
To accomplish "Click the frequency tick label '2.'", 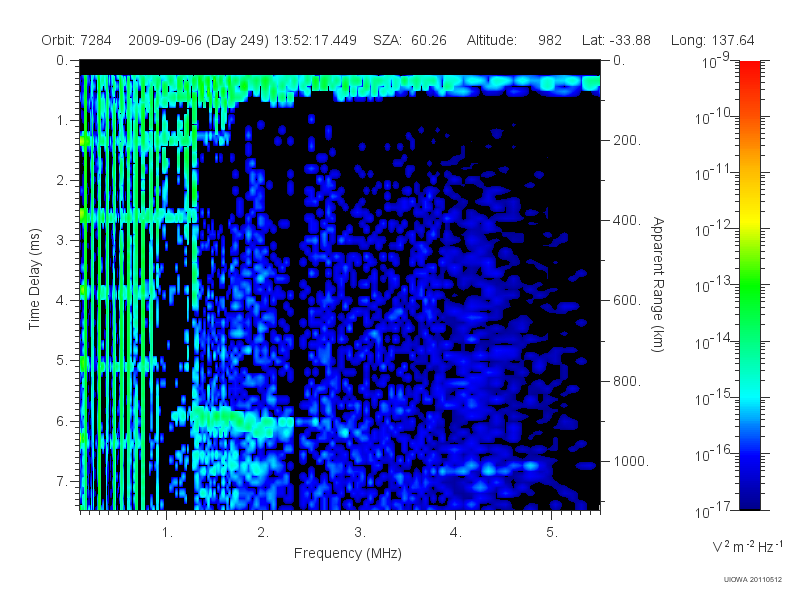I will [x=263, y=533].
